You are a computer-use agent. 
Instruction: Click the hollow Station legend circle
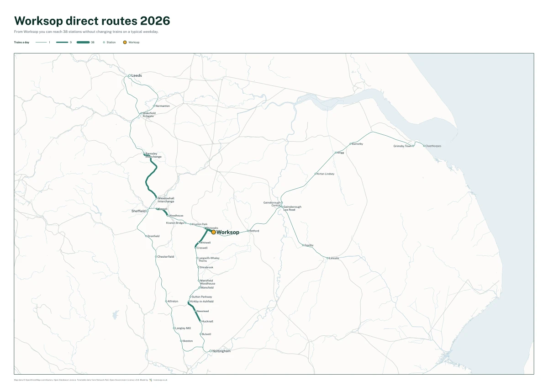[104, 42]
